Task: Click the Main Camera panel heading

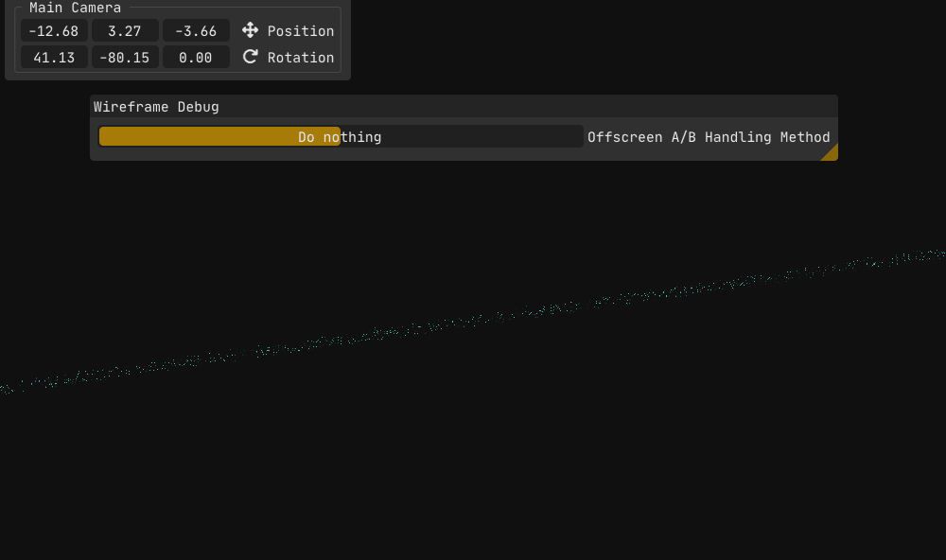Action: tap(75, 8)
